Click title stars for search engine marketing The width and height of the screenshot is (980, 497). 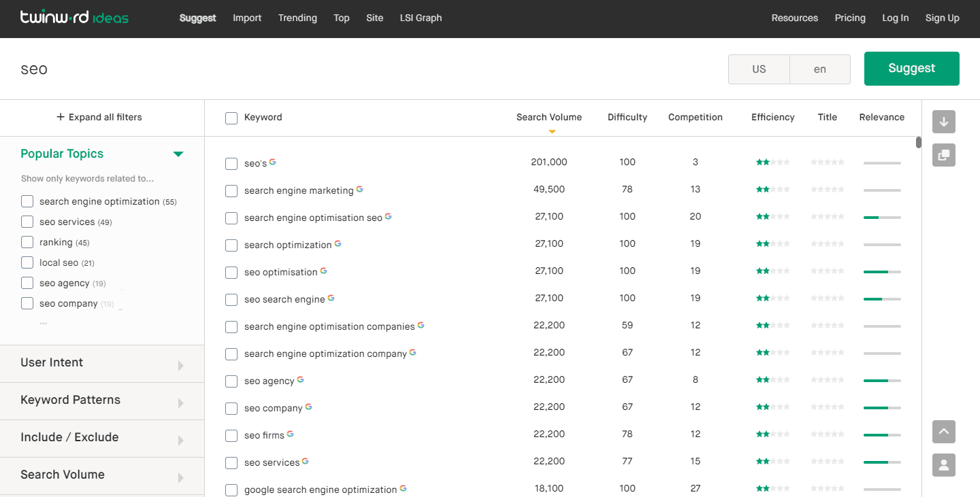828,190
